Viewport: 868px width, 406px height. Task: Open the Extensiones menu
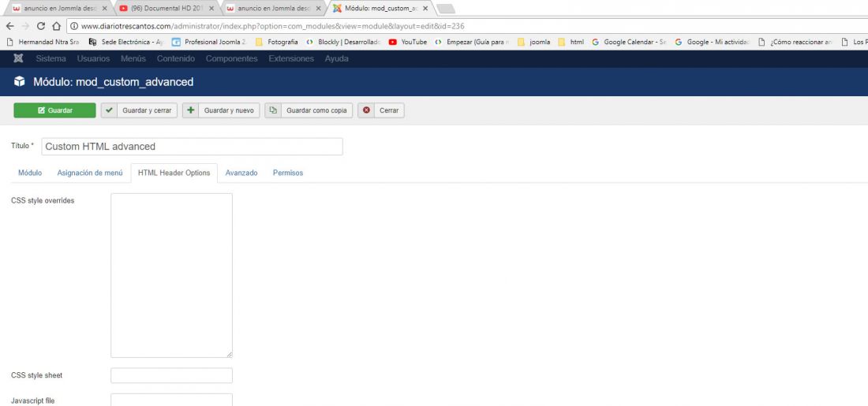coord(291,58)
